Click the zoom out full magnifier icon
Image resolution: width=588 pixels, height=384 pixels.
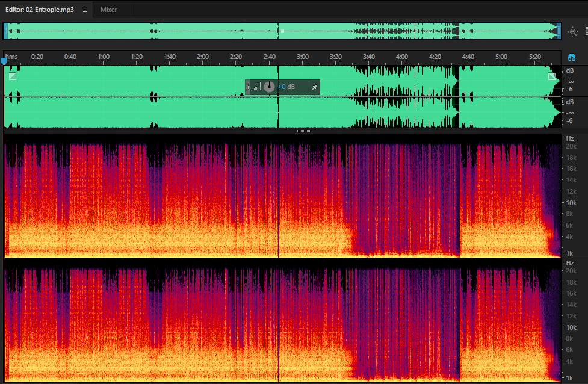click(x=572, y=32)
